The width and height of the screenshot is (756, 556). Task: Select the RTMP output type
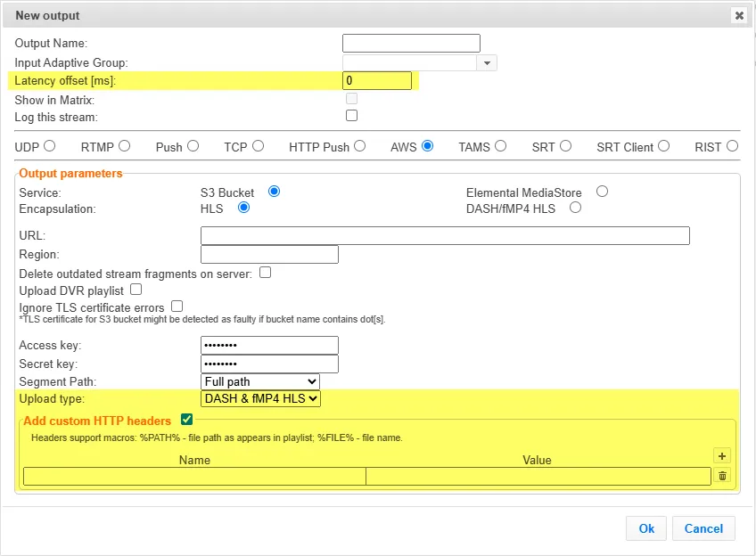click(x=125, y=146)
